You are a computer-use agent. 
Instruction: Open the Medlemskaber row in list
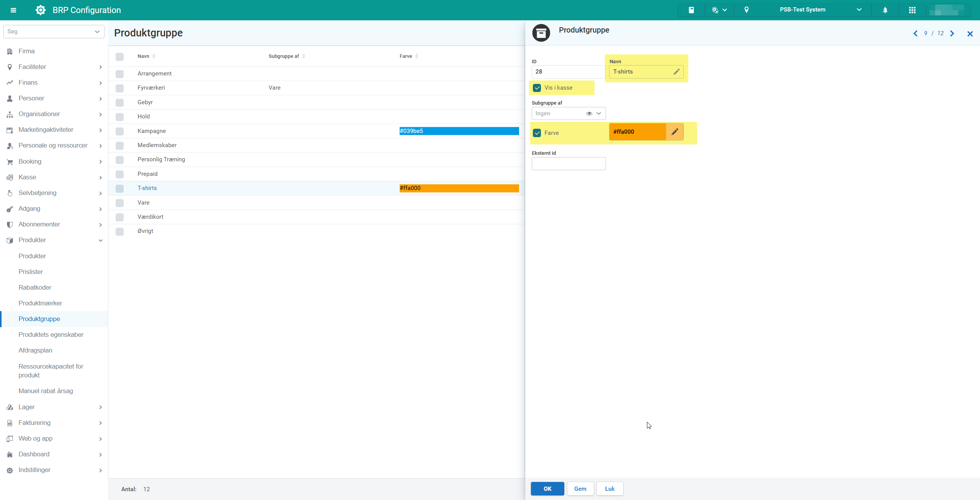pos(317,145)
